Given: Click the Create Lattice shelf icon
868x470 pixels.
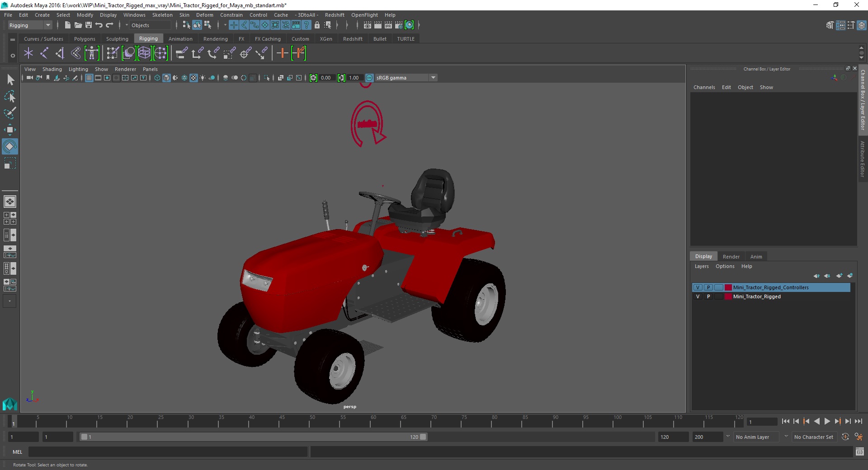Looking at the screenshot, I should click(144, 53).
